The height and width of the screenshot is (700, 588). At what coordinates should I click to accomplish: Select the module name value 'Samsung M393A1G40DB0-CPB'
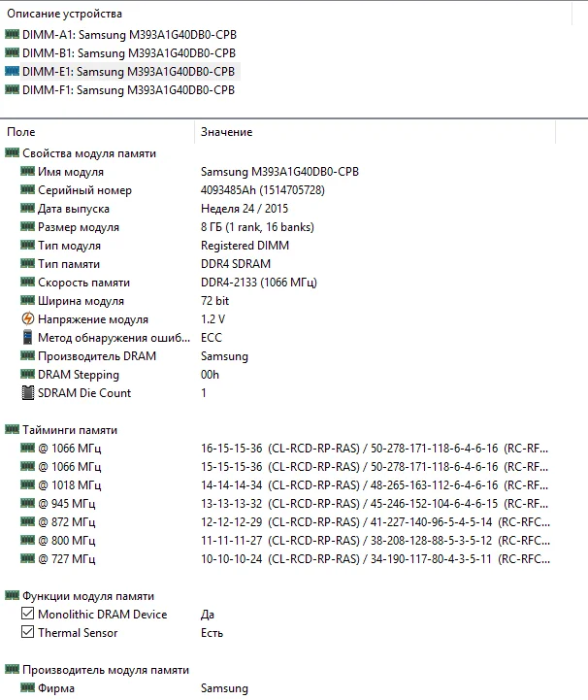tap(279, 172)
